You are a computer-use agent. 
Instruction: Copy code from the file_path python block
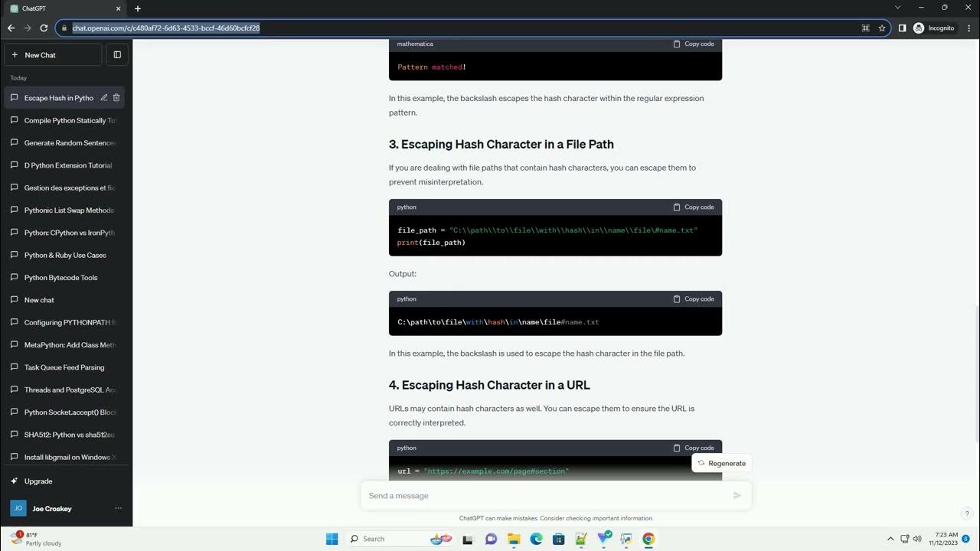tap(694, 207)
